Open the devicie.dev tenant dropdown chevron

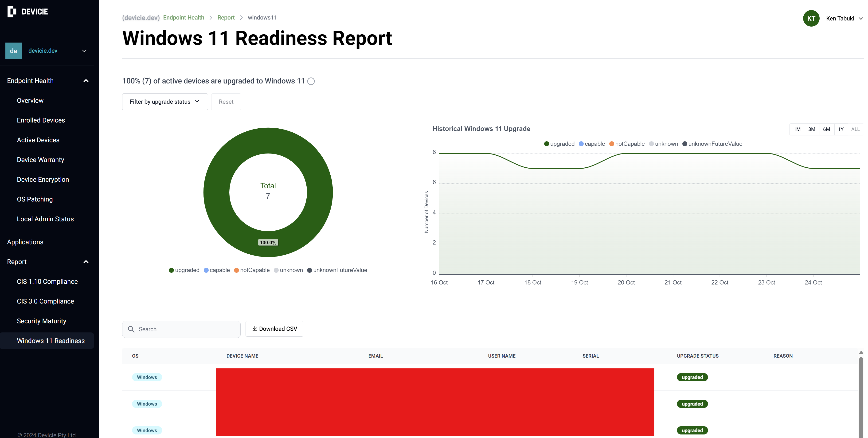click(84, 51)
